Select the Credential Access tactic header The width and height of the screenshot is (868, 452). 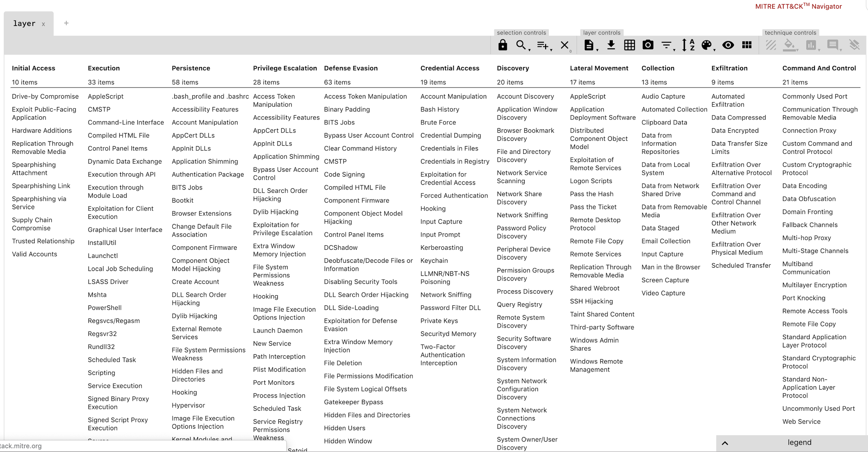tap(450, 68)
